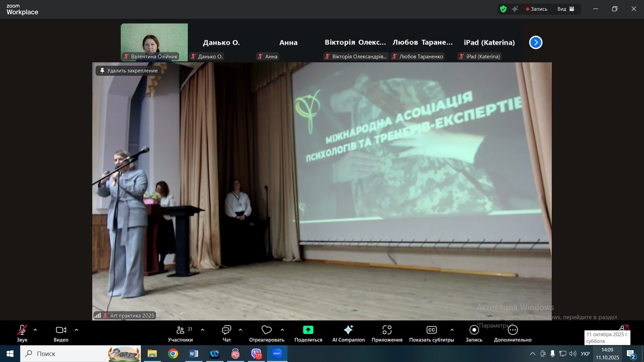This screenshot has height=362, width=644.
Task: Unmute the microphone audio button
Action: [22, 330]
